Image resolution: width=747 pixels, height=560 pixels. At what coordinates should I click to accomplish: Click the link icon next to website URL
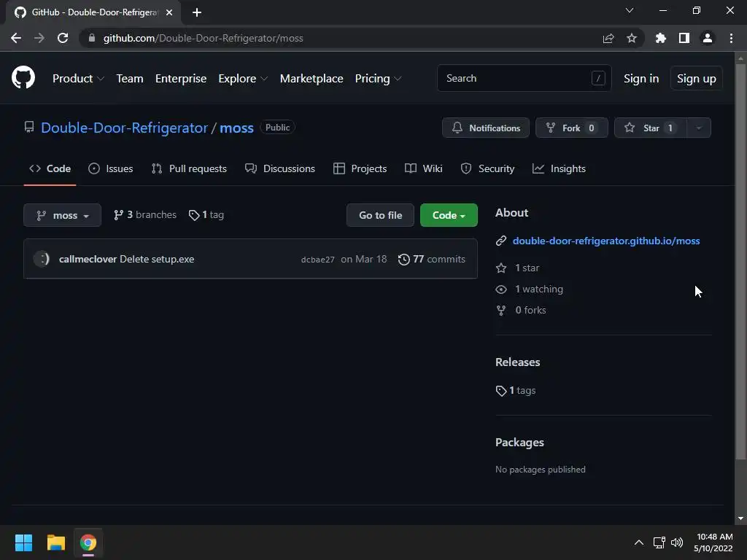(x=500, y=241)
